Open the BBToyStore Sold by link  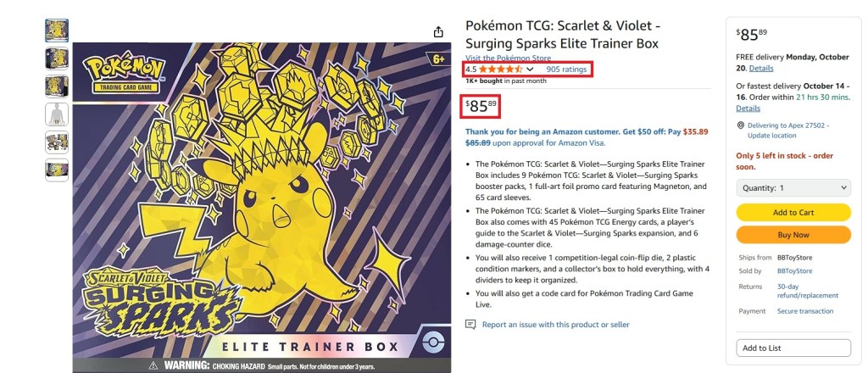794,270
